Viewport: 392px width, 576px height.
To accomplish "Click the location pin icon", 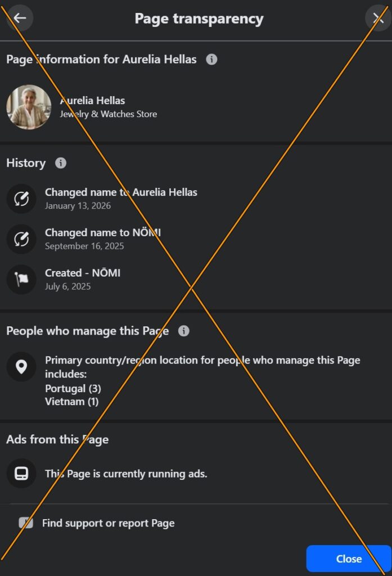I will point(21,367).
